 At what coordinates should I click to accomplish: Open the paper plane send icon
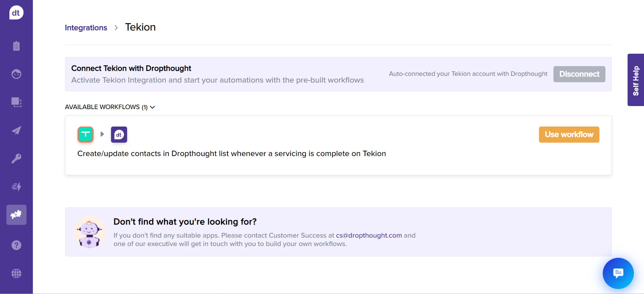click(16, 130)
